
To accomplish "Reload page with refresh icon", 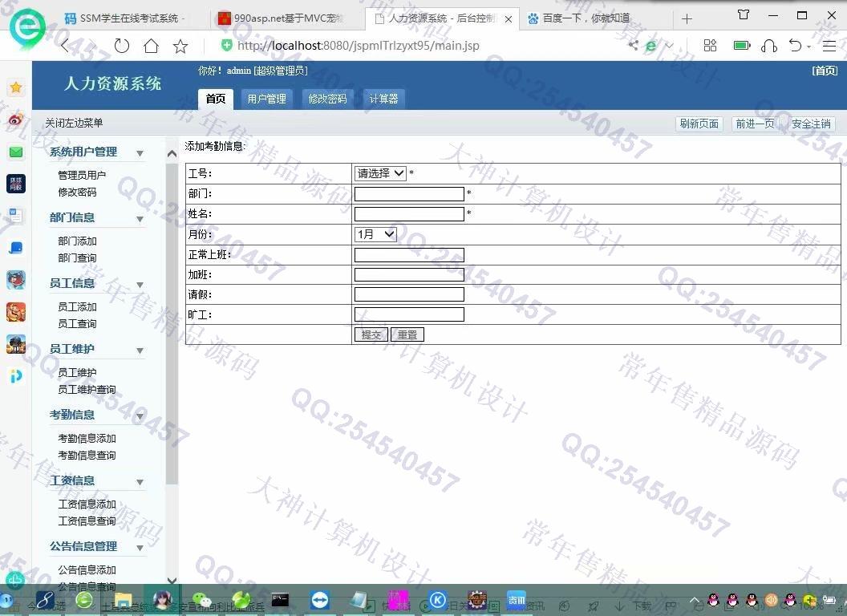I will [x=122, y=46].
